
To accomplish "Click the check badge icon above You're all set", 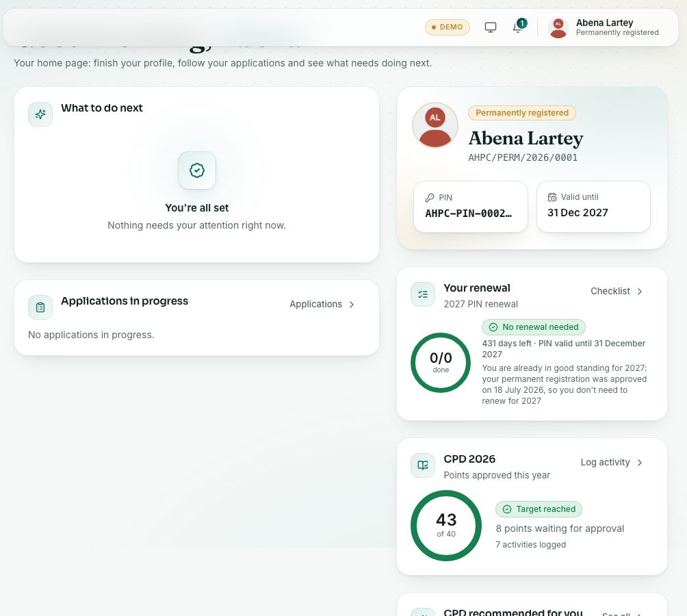I will [x=196, y=170].
